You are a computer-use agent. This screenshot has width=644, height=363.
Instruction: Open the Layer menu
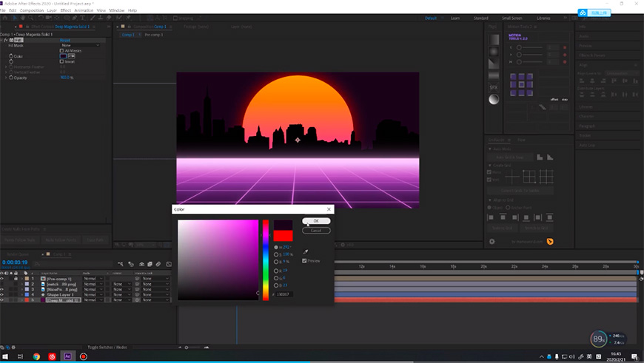[x=52, y=10]
